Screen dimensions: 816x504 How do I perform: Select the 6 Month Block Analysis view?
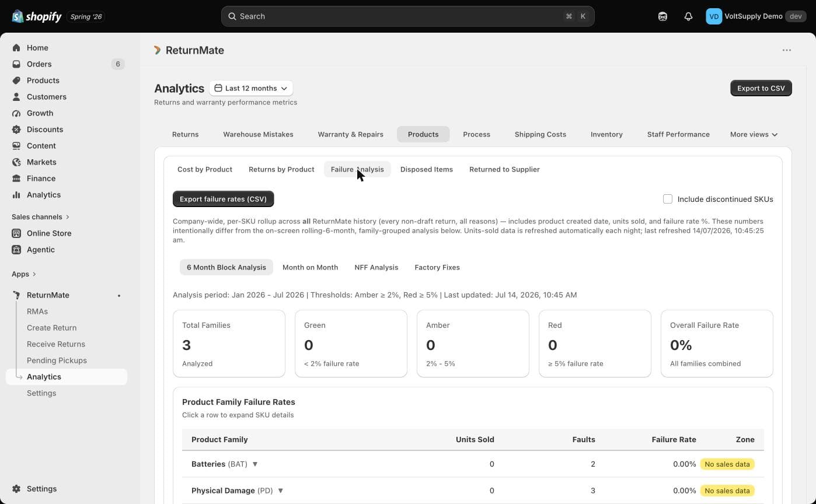coord(226,267)
